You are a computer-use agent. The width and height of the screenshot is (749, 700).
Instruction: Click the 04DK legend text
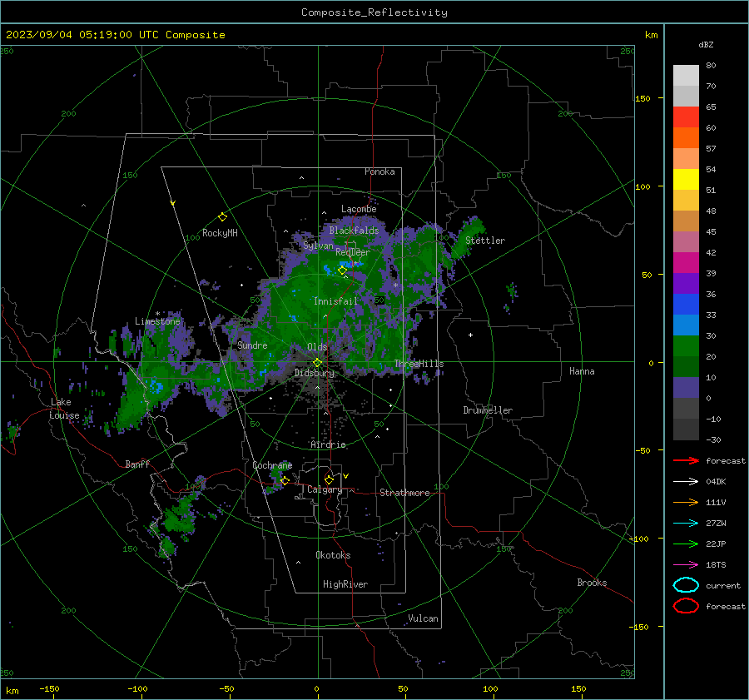tap(716, 482)
